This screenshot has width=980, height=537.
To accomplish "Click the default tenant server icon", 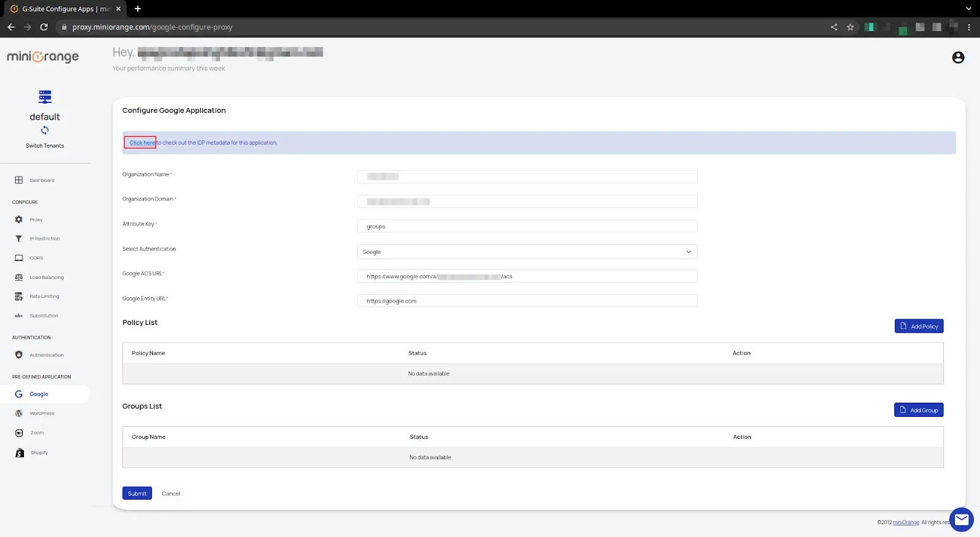I will click(x=45, y=97).
